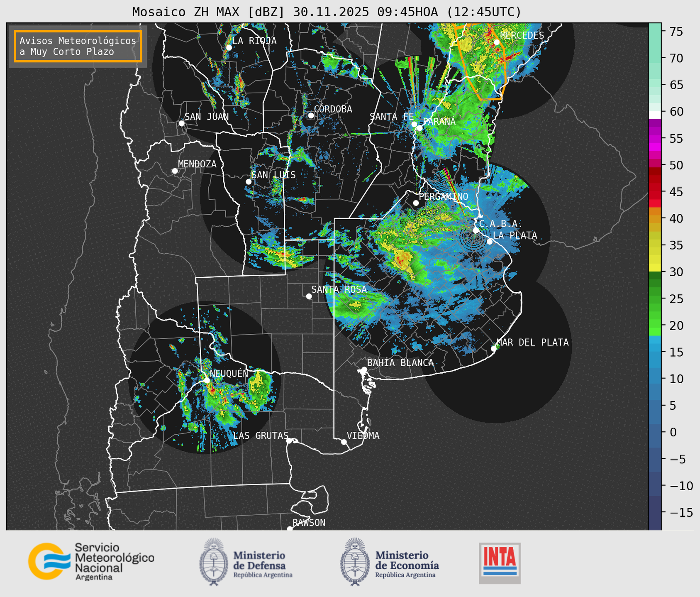Click the Las Grutas marker dot
The image size is (700, 597).
coord(289,440)
